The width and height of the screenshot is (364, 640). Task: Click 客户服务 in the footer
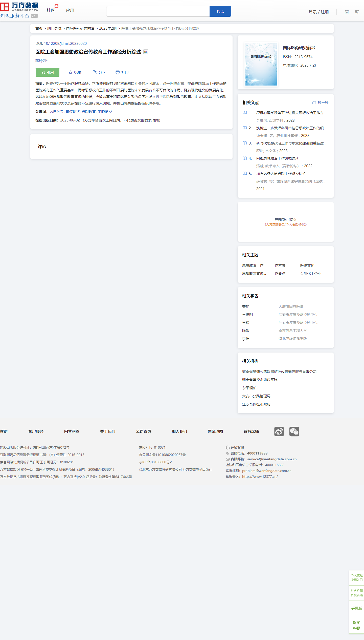click(36, 431)
